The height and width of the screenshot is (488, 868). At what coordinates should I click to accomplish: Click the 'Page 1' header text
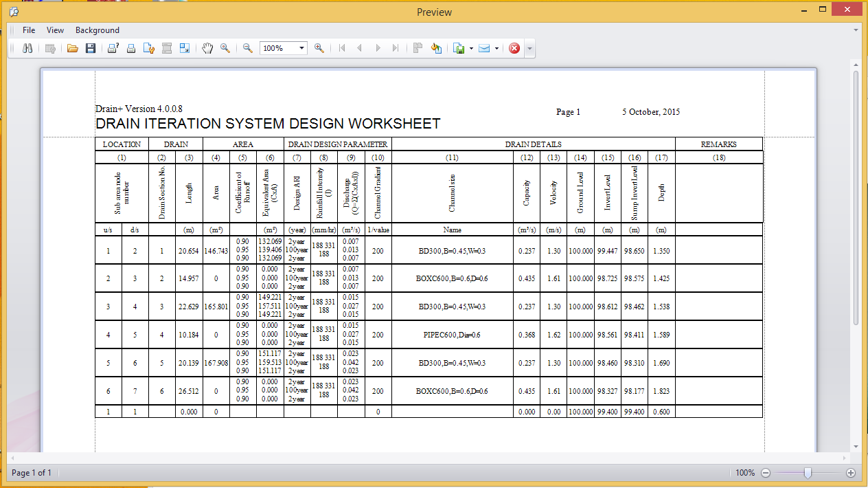point(568,112)
